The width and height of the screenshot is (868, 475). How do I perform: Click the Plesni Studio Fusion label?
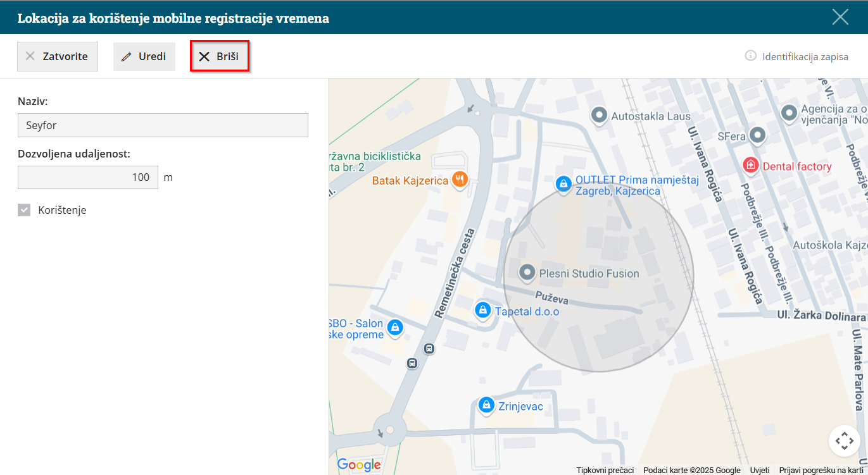(x=589, y=274)
